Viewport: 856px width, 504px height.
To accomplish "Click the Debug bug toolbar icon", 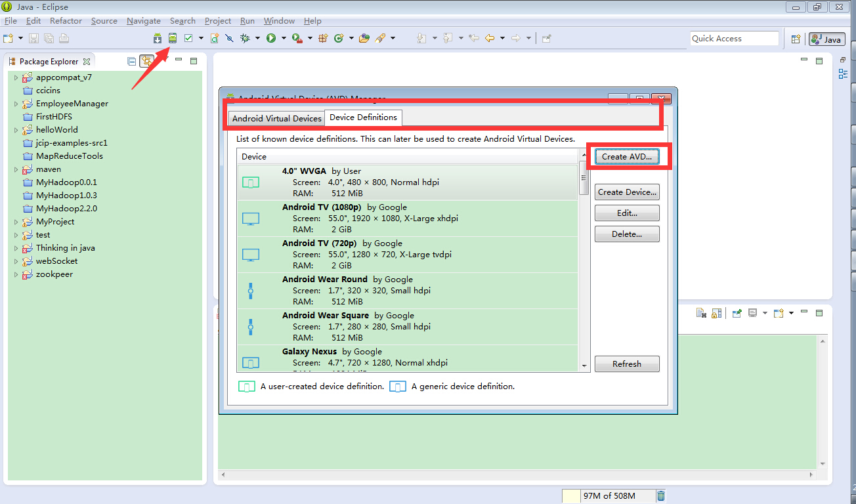I will (245, 38).
